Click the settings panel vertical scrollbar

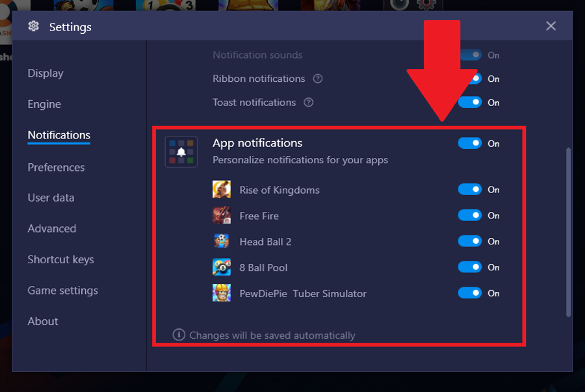pos(568,232)
